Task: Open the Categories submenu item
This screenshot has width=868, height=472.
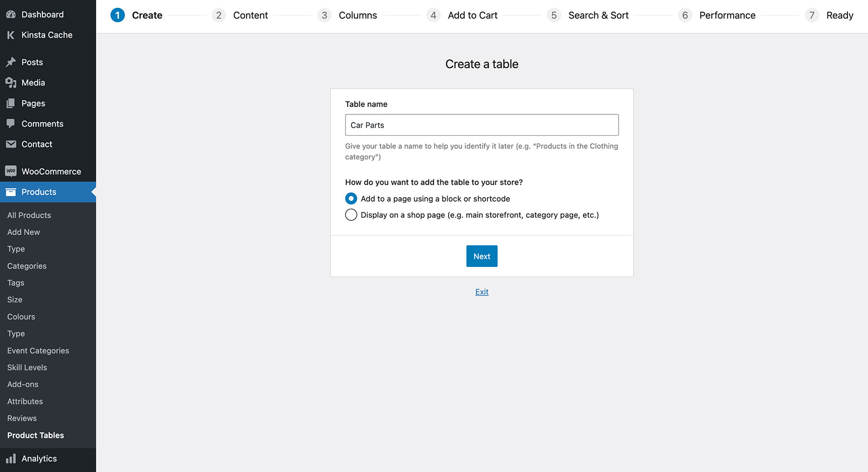Action: tap(27, 266)
